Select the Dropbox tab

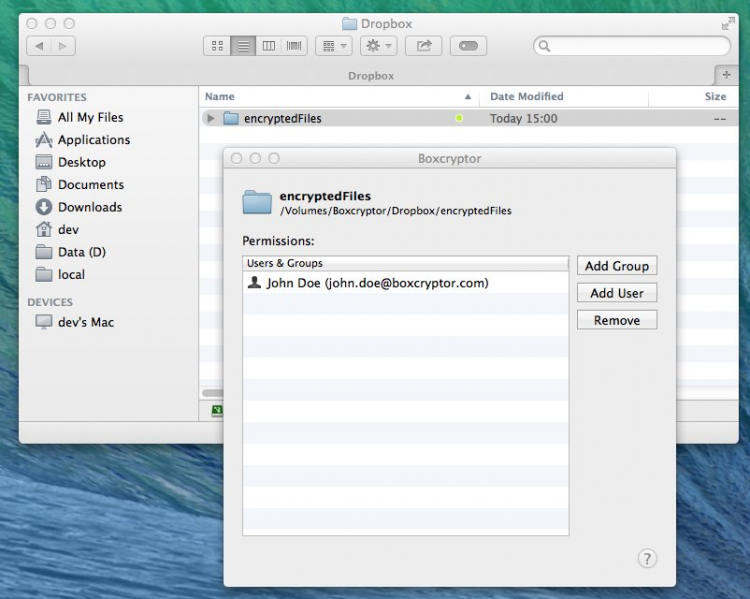pyautogui.click(x=371, y=76)
